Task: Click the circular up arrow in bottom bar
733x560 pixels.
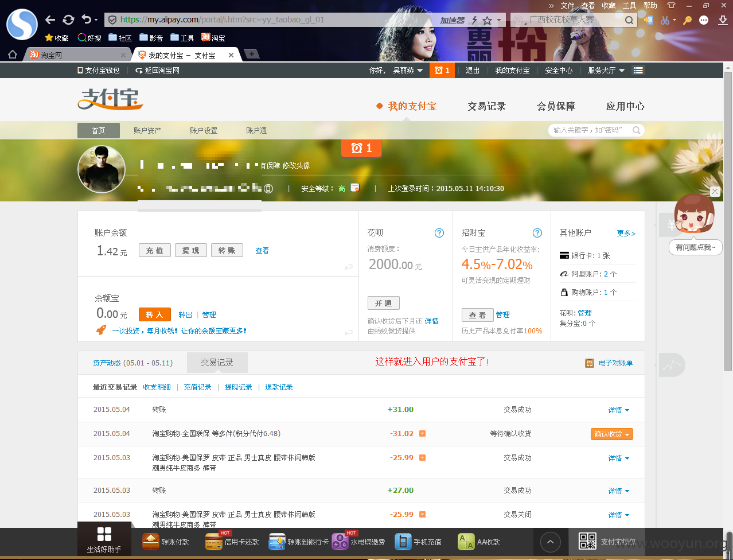Action: (551, 542)
